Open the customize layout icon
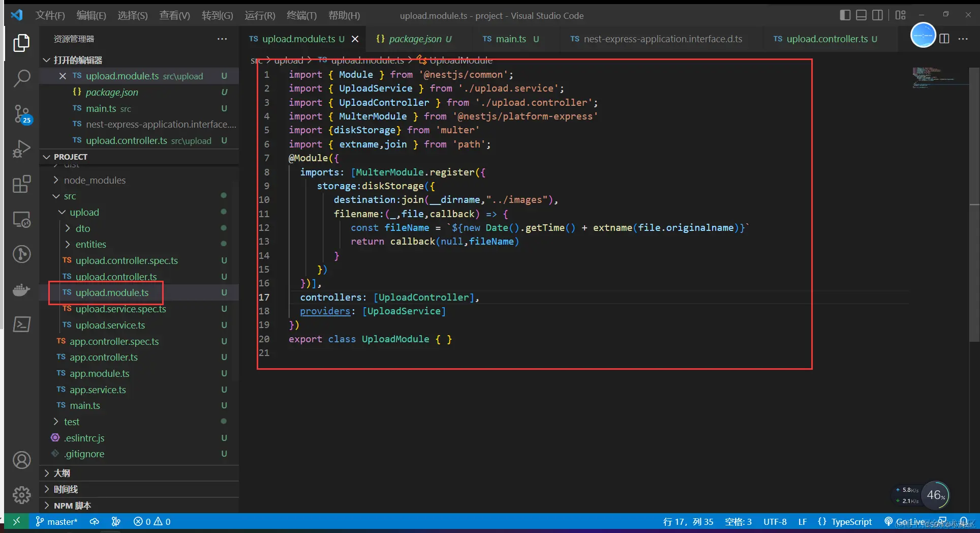980x533 pixels. [x=901, y=15]
